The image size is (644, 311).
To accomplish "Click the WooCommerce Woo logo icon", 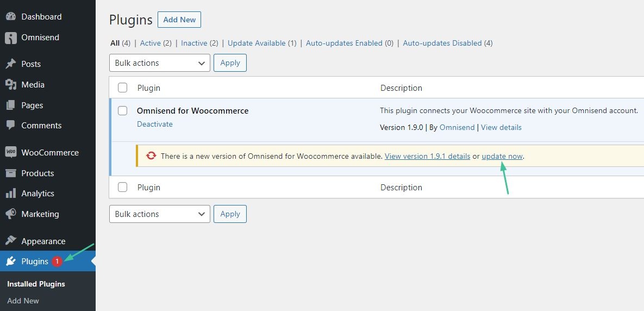I will [x=11, y=152].
